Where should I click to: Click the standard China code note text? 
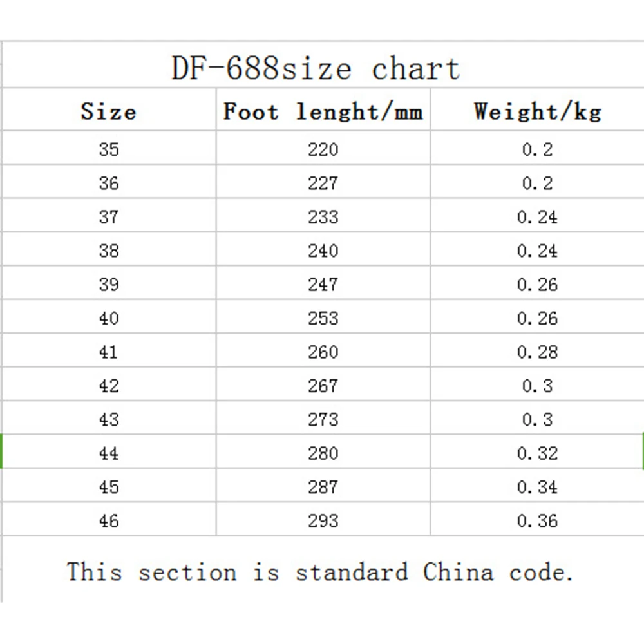pos(320,572)
